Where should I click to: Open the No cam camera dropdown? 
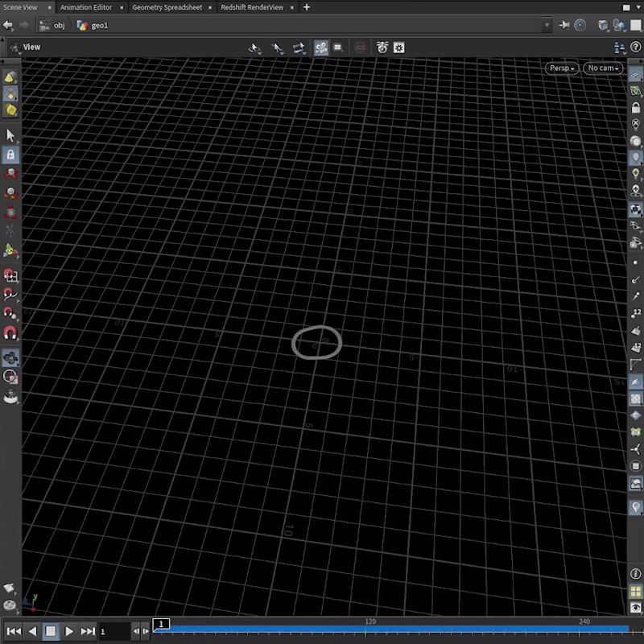click(x=602, y=68)
